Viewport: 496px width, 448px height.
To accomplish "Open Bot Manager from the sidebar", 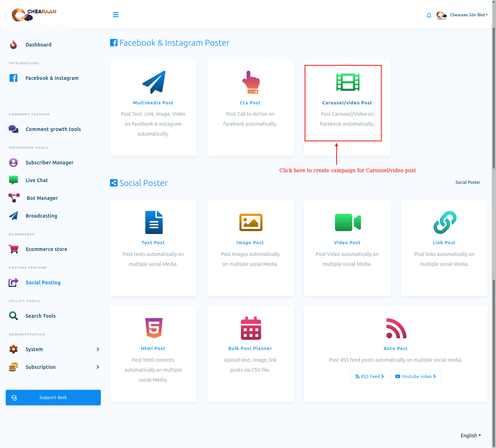I will pyautogui.click(x=42, y=198).
